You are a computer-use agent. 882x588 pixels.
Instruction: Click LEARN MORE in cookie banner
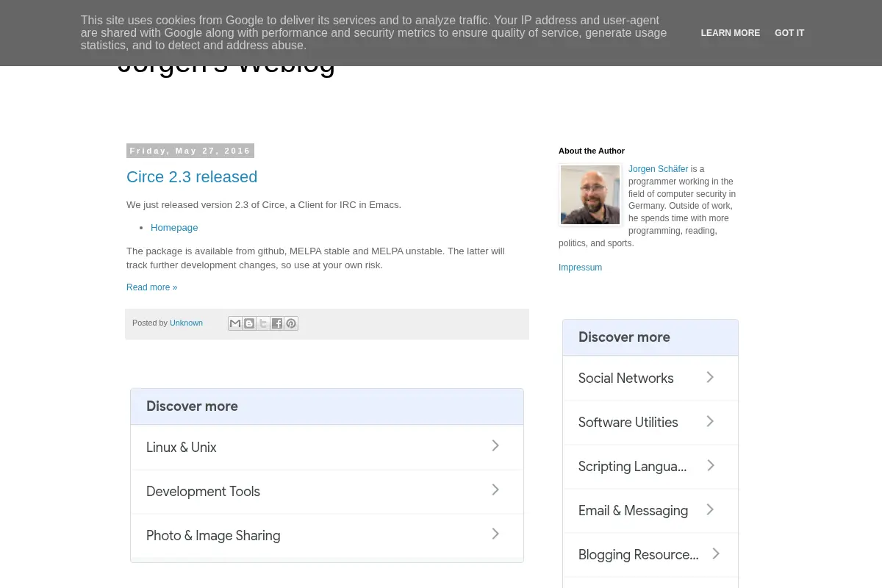click(731, 33)
